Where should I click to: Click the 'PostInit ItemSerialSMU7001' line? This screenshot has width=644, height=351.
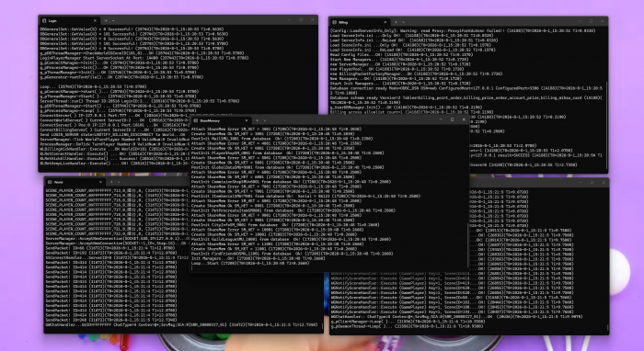coord(305,196)
